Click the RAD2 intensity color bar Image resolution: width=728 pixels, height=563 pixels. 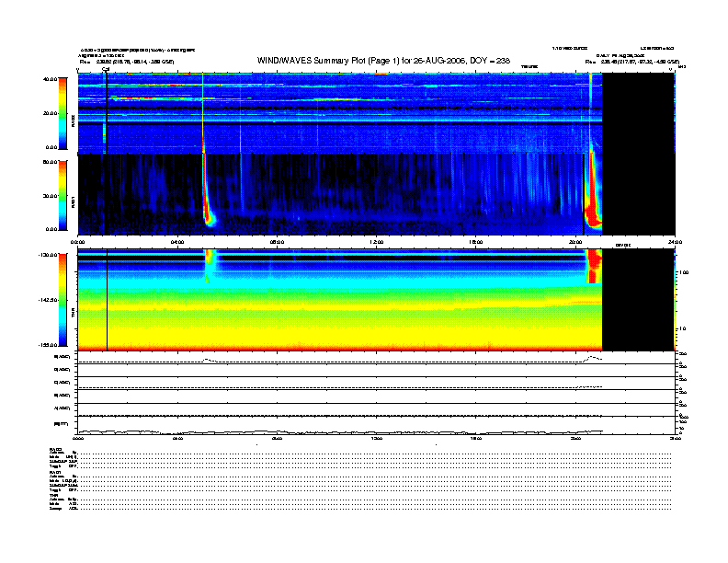click(x=63, y=113)
